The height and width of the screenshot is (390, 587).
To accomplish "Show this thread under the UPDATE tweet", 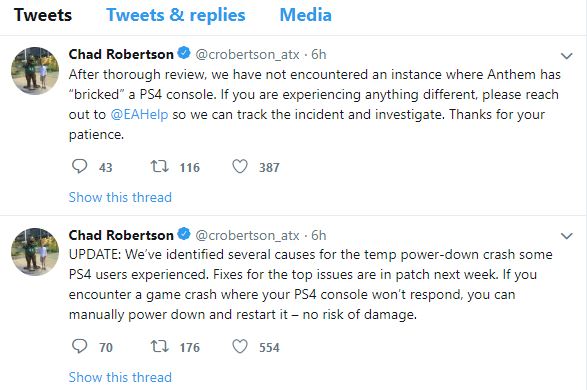I will coord(120,377).
